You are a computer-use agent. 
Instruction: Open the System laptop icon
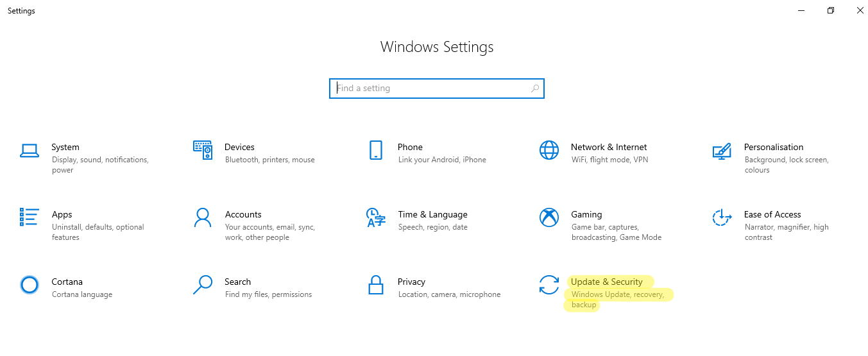click(30, 151)
